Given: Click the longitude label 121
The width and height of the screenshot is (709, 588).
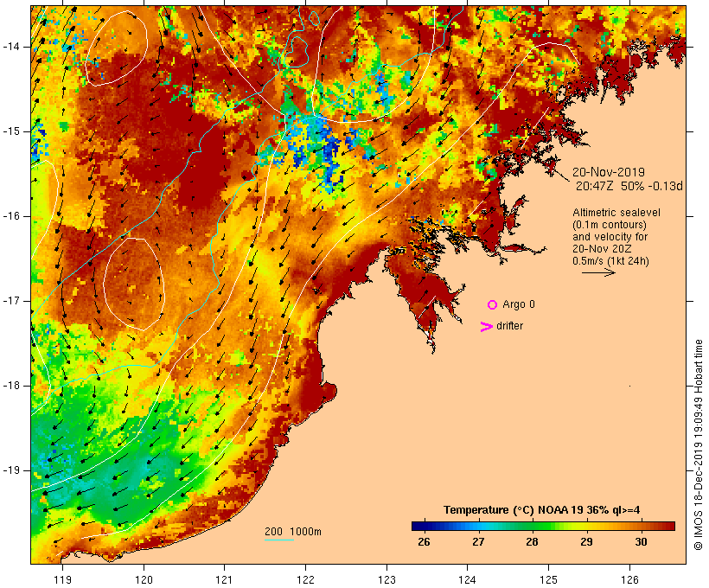Looking at the screenshot, I should coord(224,579).
